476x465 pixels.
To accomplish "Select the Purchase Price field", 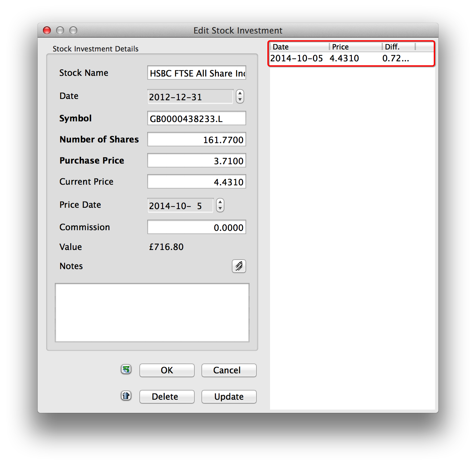I will 196,161.
